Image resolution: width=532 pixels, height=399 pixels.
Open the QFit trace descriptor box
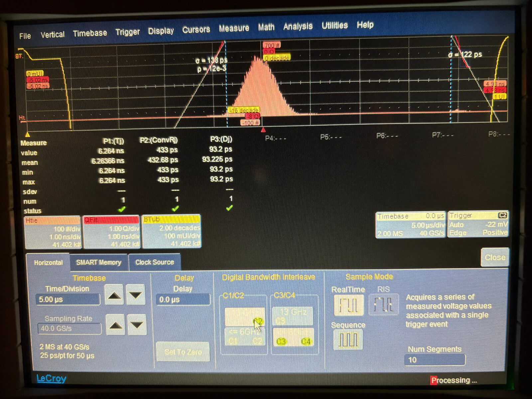[112, 232]
